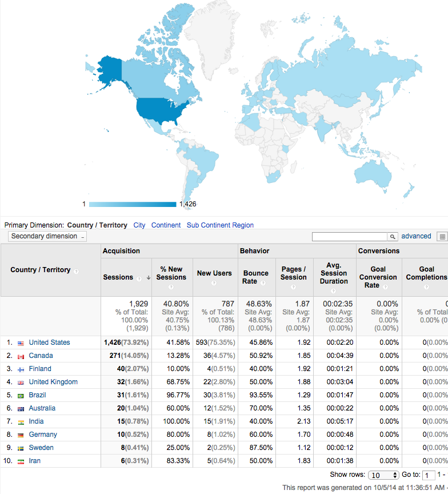Switch primary dimension to City
This screenshot has height=494, width=448.
pyautogui.click(x=139, y=225)
